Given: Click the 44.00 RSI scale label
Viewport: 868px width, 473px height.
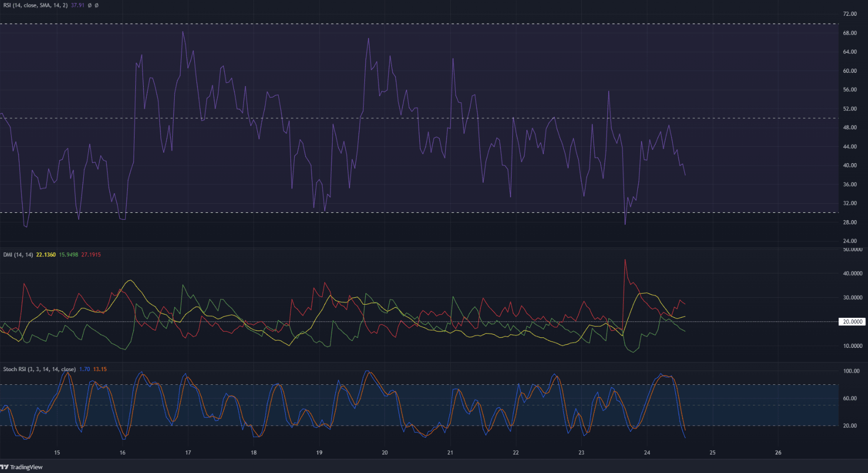Looking at the screenshot, I should point(850,146).
